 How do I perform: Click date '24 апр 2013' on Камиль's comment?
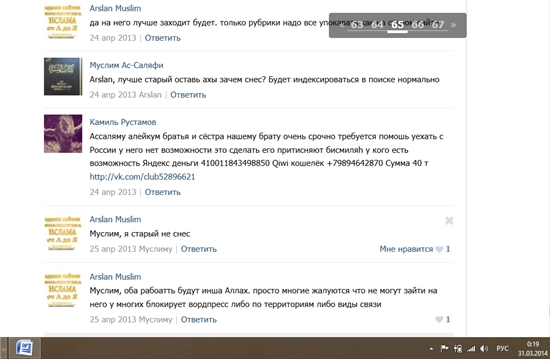tap(113, 192)
